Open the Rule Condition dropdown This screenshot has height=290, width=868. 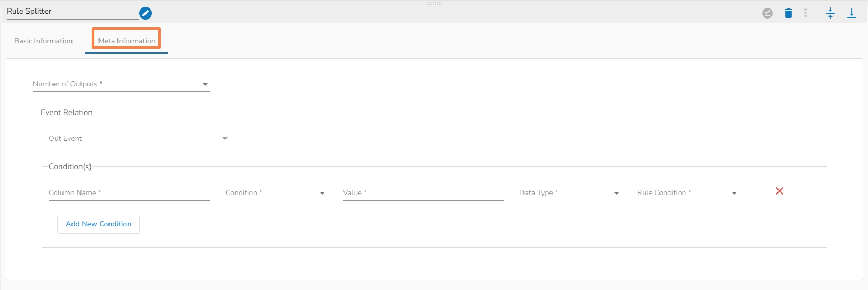click(688, 193)
